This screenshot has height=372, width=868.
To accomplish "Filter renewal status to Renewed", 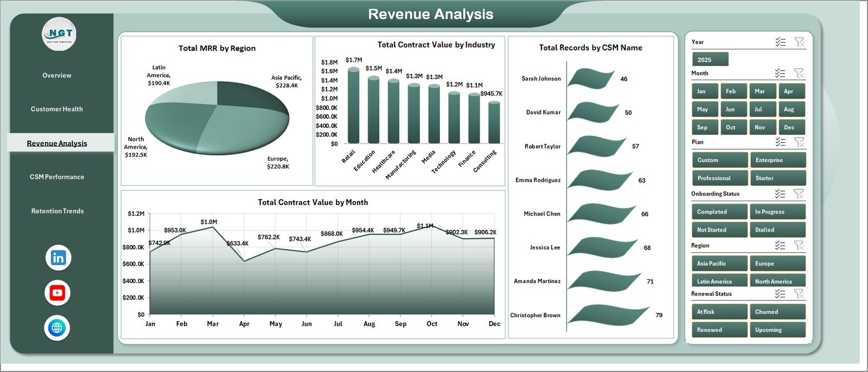I will tap(720, 330).
